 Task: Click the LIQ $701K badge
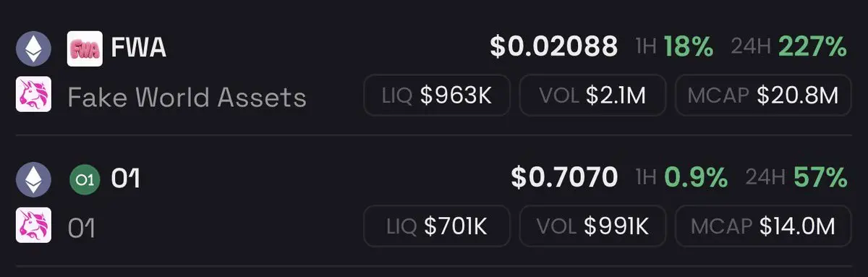[437, 226]
